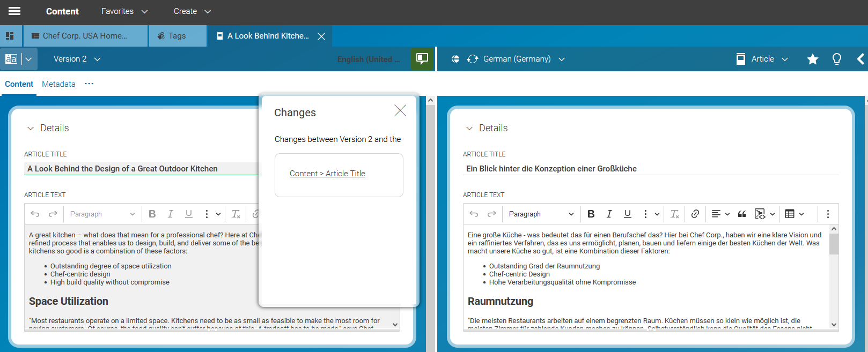Click the German Article Title field
The image size is (868, 352).
(650, 169)
